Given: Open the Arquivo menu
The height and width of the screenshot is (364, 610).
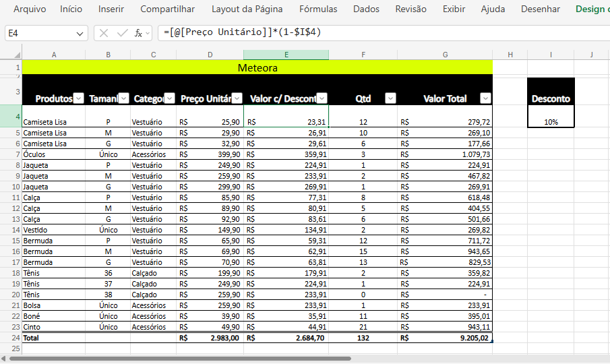Looking at the screenshot, I should pyautogui.click(x=30, y=9).
